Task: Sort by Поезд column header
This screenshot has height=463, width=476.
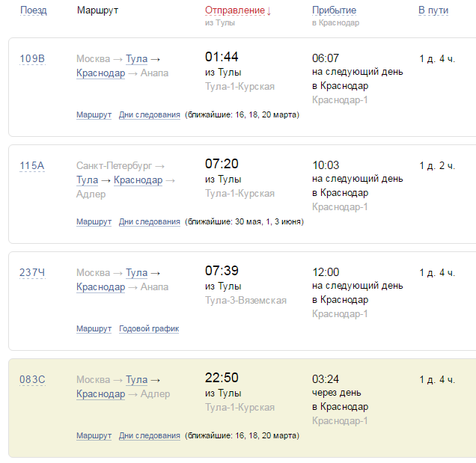Action: tap(33, 10)
